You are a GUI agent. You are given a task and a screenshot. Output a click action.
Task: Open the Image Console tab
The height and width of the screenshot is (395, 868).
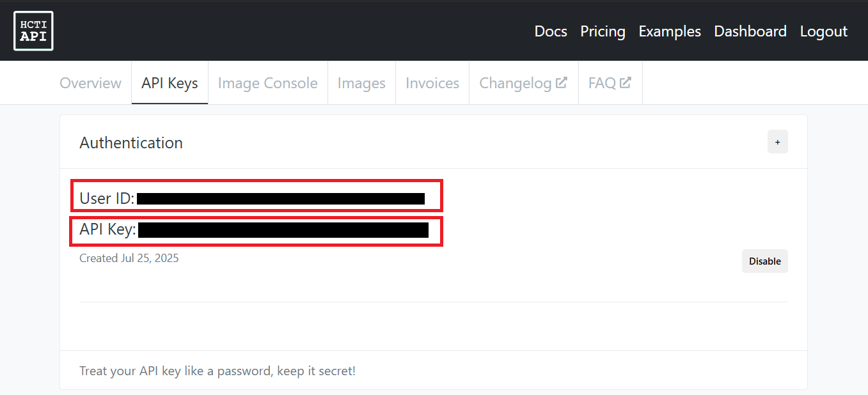[267, 83]
